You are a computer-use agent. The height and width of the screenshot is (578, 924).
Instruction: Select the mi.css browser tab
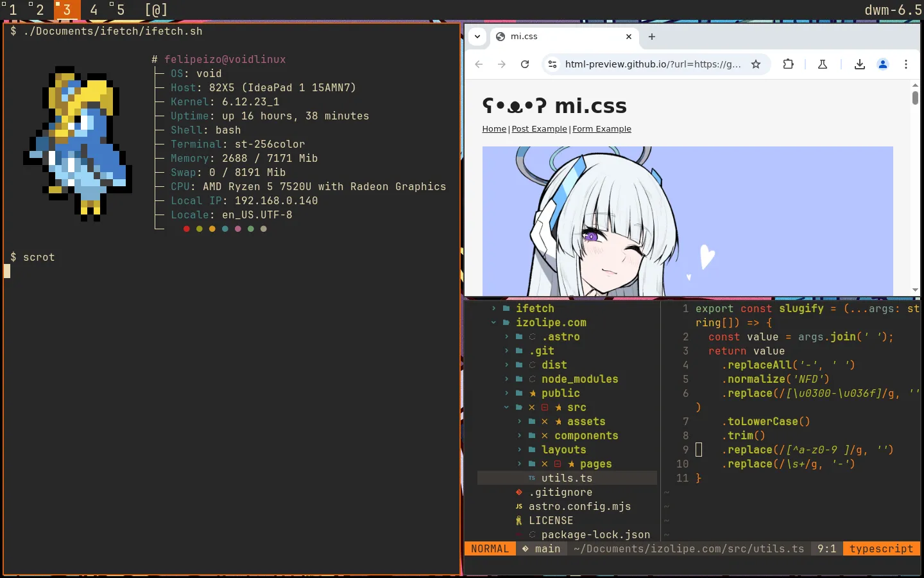coord(565,37)
